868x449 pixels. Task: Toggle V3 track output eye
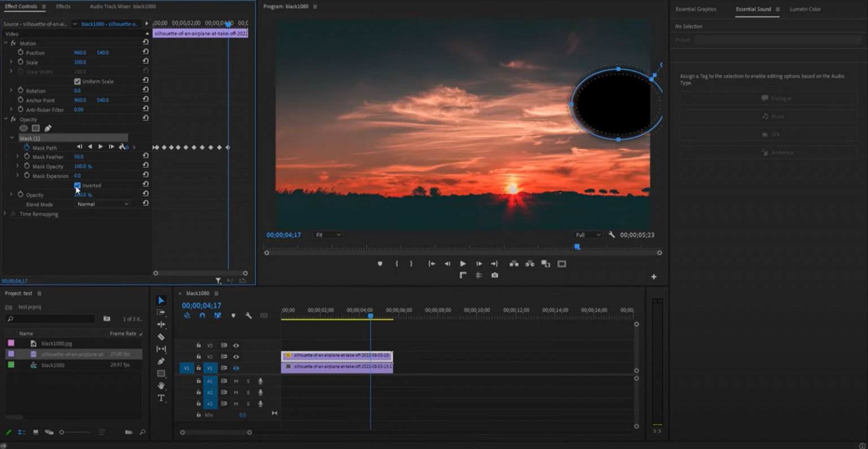[236, 345]
